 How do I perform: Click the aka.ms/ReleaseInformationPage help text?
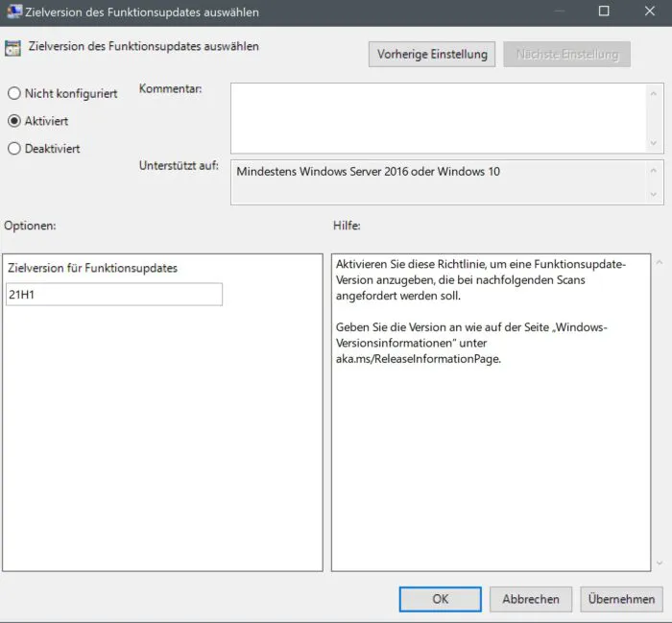[x=419, y=359]
